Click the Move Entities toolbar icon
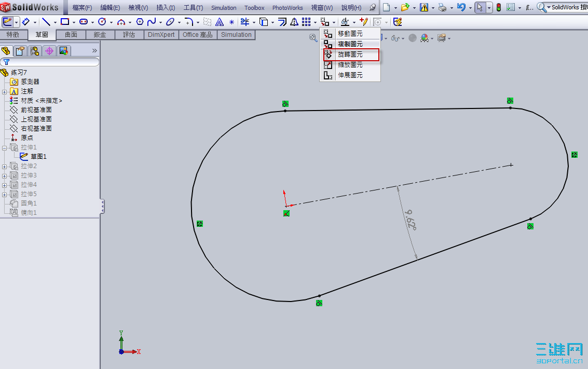588x369 pixels. [x=325, y=22]
